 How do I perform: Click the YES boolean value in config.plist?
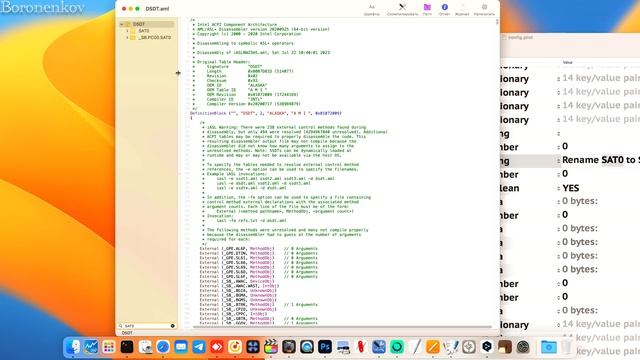(571, 188)
